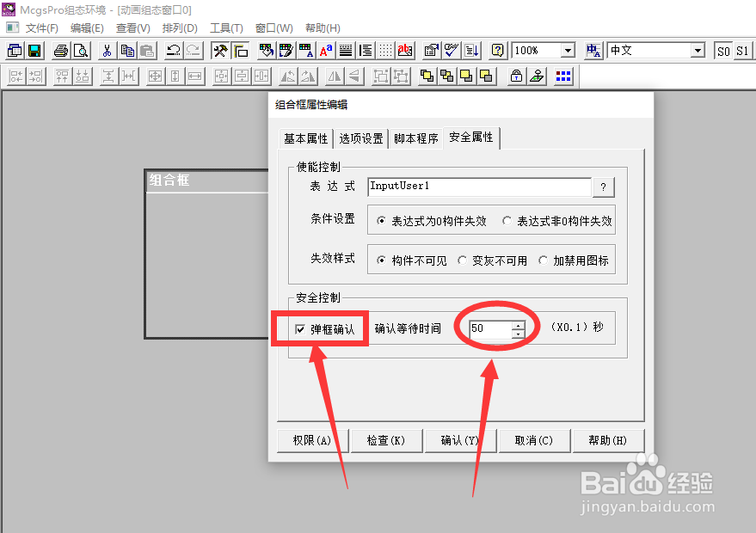Select 构件不可见 radio option
Viewport: 756px width, 533px height.
(x=412, y=260)
